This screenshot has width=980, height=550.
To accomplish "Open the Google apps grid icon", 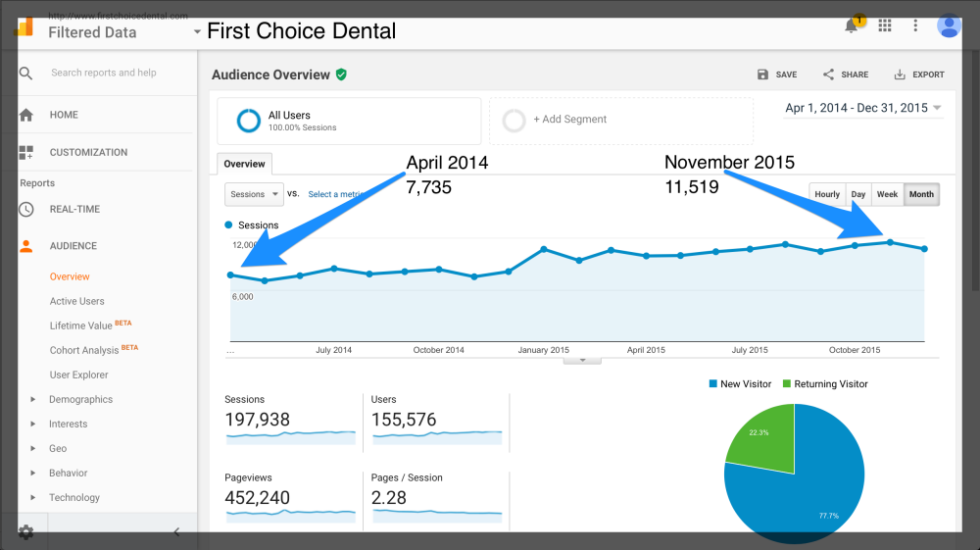I will [x=884, y=25].
